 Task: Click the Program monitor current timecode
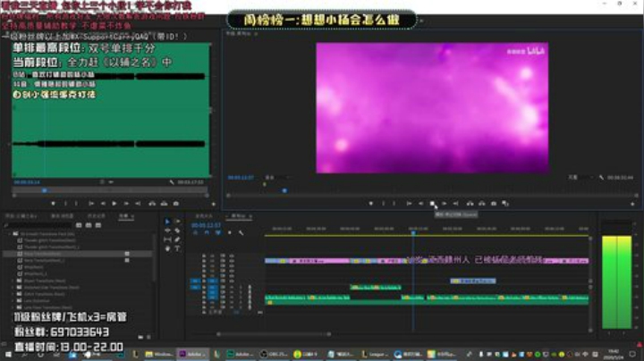pos(241,178)
